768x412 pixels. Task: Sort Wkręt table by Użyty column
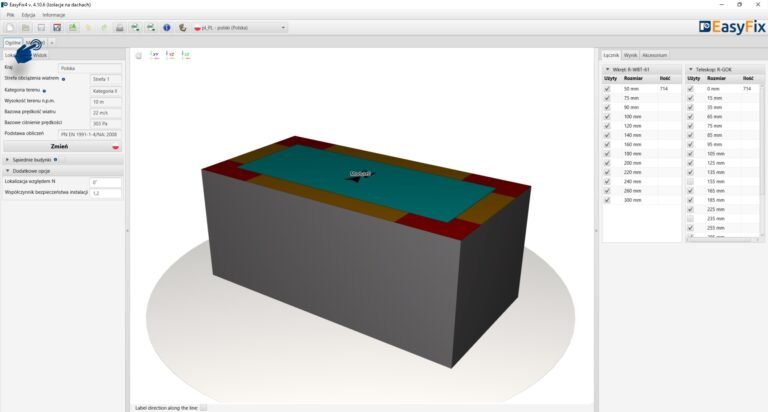[611, 78]
